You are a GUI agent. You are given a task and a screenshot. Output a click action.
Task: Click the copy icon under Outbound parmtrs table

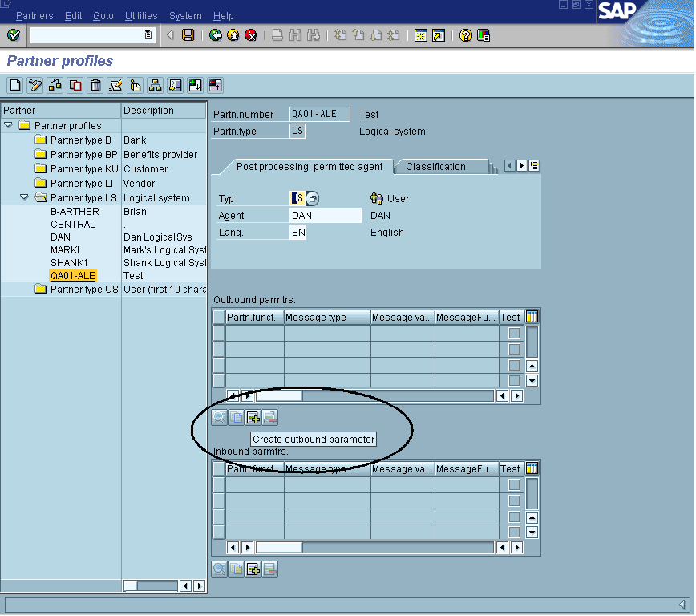(236, 417)
